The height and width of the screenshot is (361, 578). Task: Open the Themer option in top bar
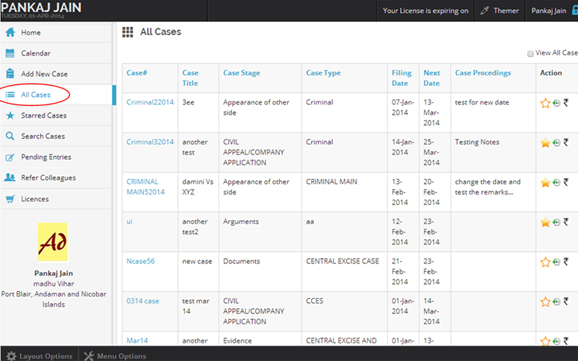coord(499,11)
